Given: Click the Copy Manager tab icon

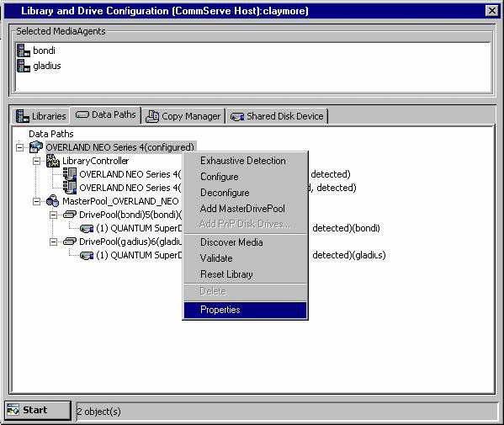Looking at the screenshot, I should point(152,116).
